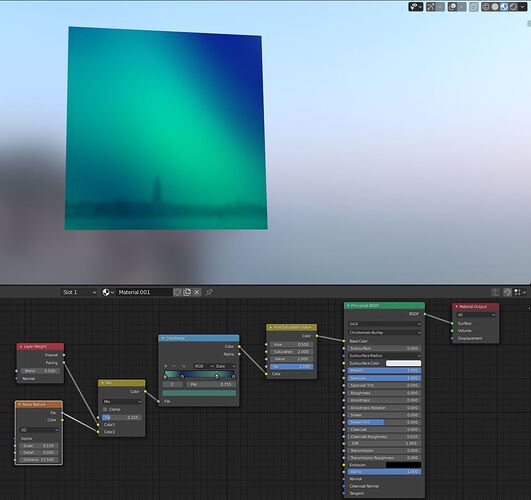Click the black Emission color swatch

pyautogui.click(x=404, y=465)
